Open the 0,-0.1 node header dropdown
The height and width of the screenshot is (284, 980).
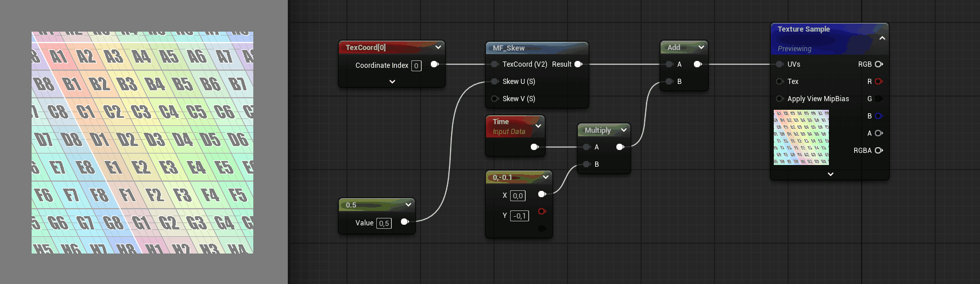coord(546,177)
